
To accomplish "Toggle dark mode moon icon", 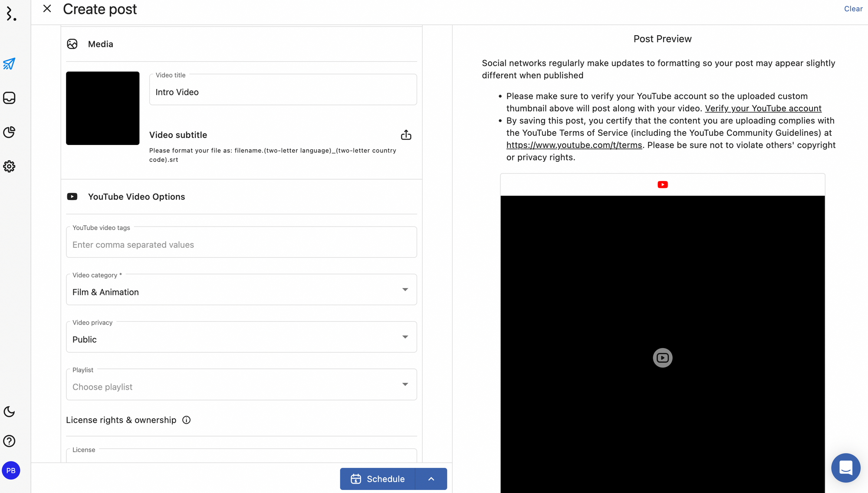I will pos(9,411).
